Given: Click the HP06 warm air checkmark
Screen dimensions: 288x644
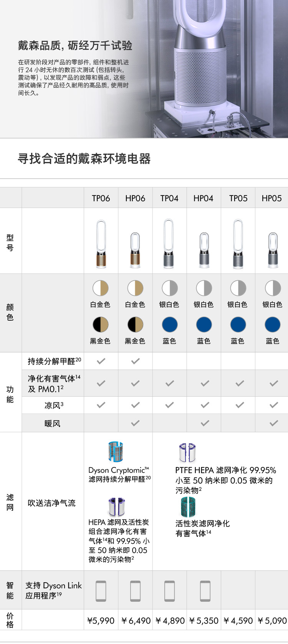Looking at the screenshot, I should pyautogui.click(x=136, y=423).
